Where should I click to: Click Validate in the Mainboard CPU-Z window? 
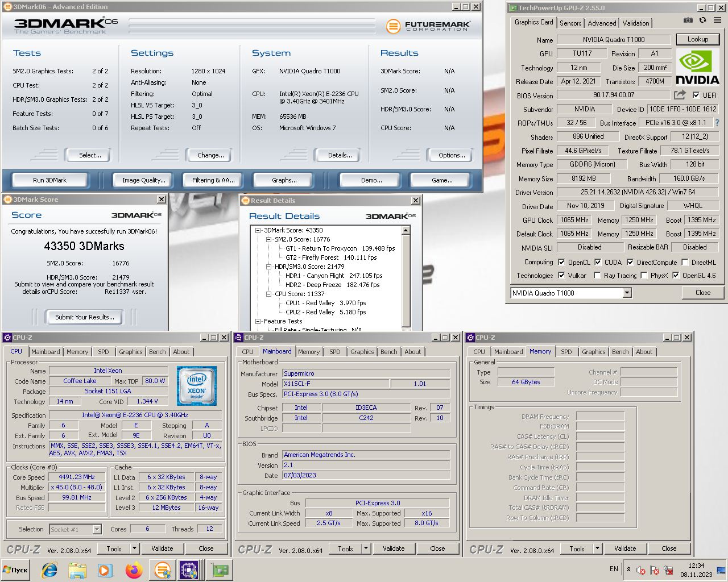(394, 548)
